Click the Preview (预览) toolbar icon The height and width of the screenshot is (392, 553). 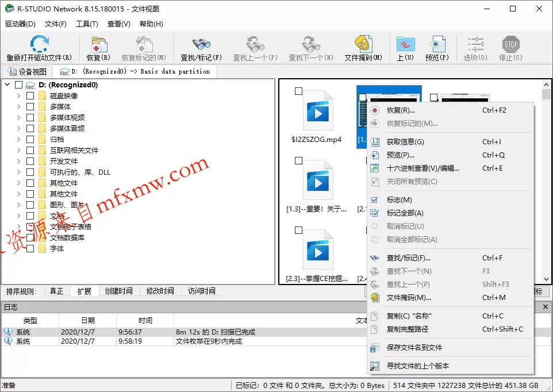(x=437, y=44)
